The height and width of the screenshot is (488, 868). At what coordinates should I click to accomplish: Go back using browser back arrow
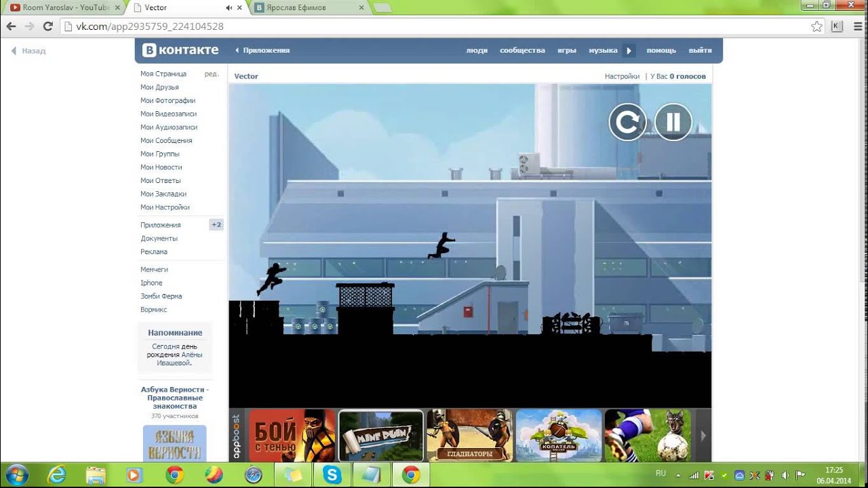click(11, 26)
